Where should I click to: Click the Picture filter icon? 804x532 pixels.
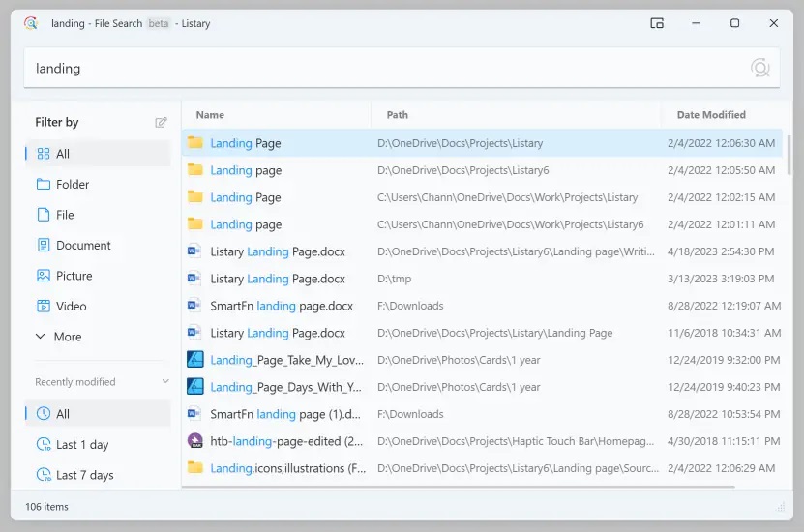click(44, 276)
